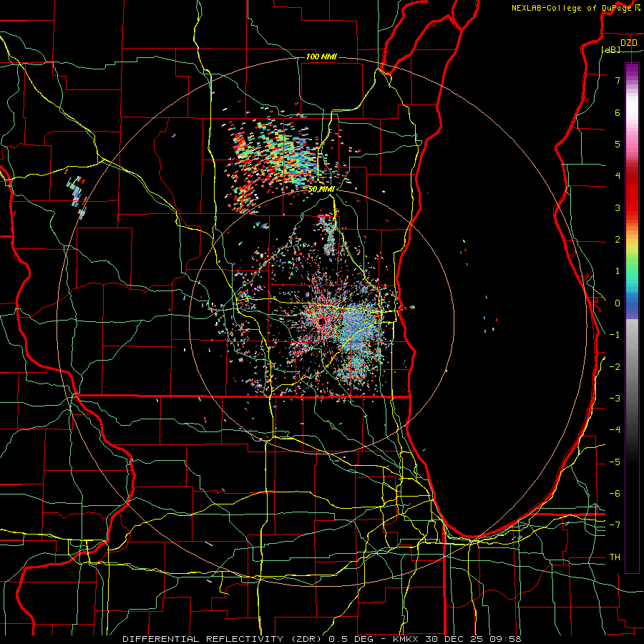Viewport: 644px width, 644px height.
Task: Click the 5 value on the color scale
Action: (x=618, y=144)
